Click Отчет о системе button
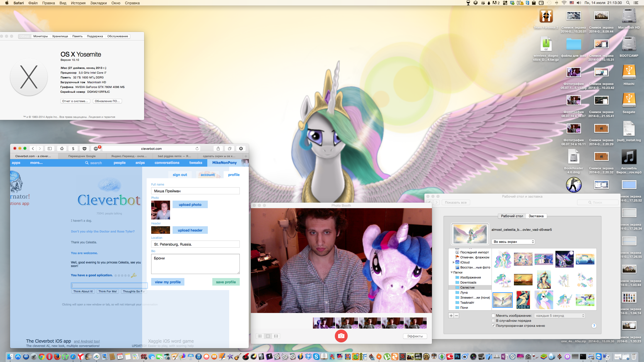The image size is (644, 362). [75, 101]
